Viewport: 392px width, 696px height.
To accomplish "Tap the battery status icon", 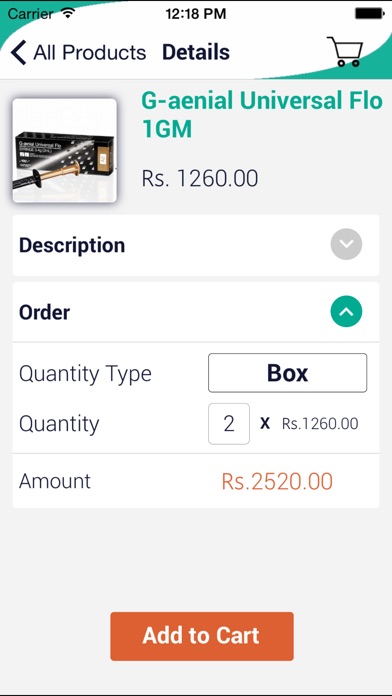I will coord(369,13).
